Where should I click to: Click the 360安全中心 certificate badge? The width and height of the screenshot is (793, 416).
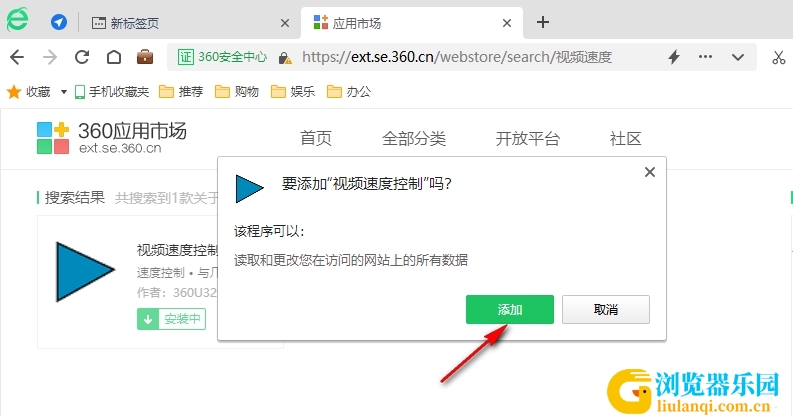click(x=222, y=57)
